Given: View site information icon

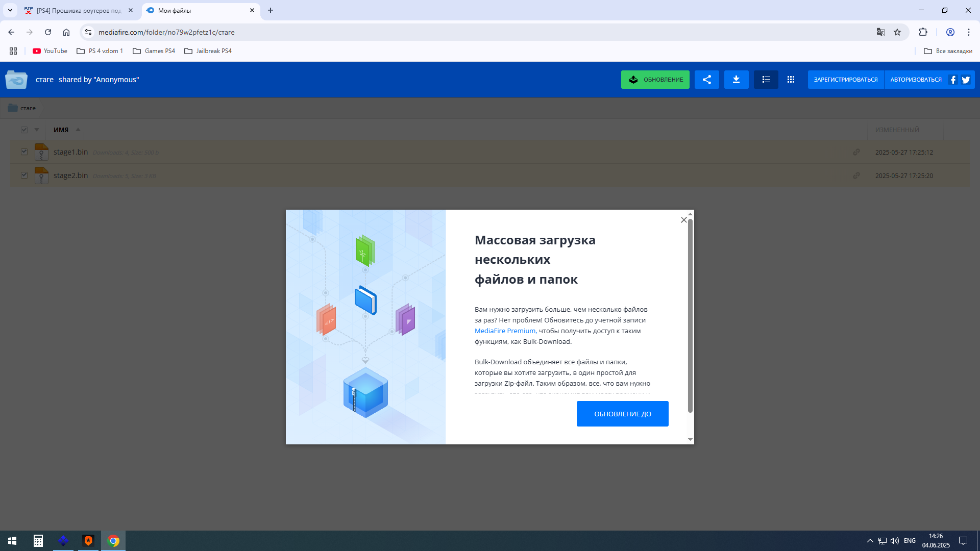Looking at the screenshot, I should coord(88,32).
